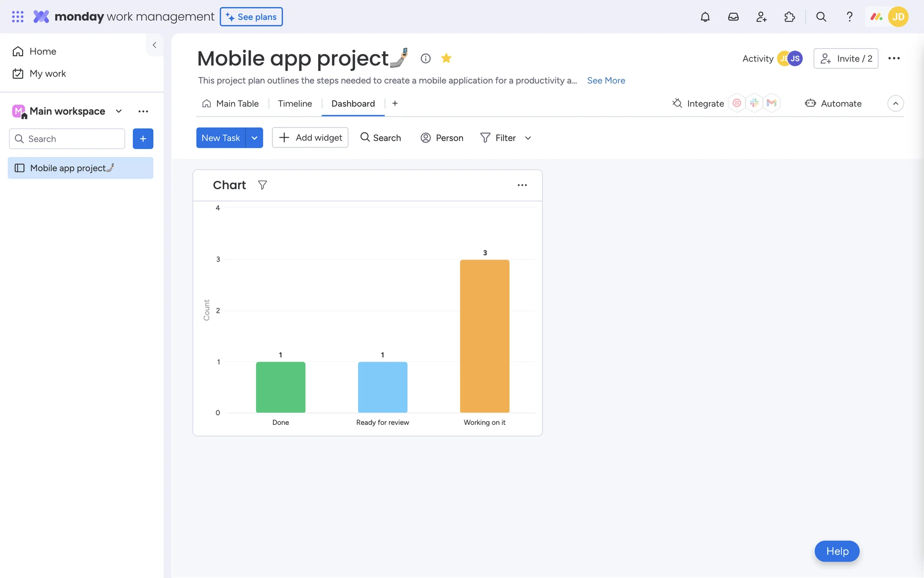This screenshot has width=924, height=578.
Task: Open the inbox tray icon
Action: [x=733, y=17]
